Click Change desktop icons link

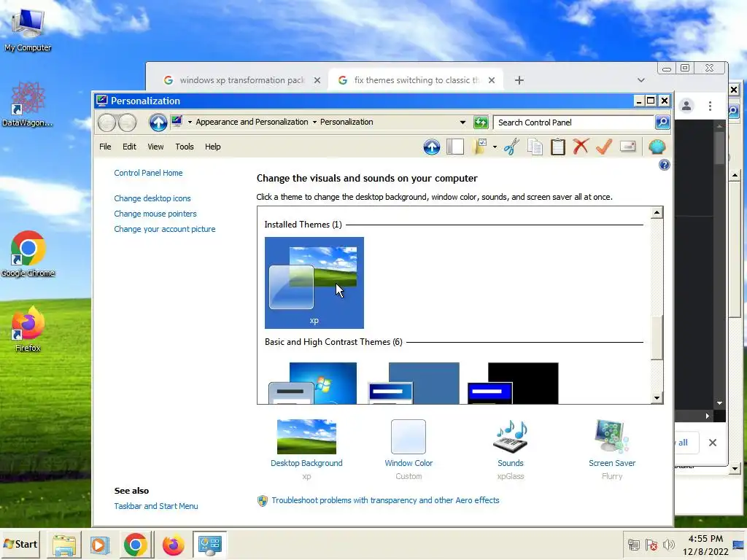coord(152,198)
